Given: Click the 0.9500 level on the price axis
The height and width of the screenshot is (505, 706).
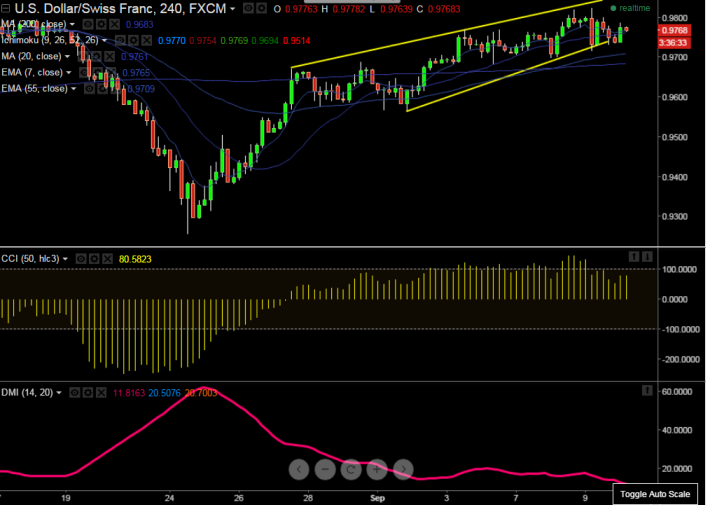Looking at the screenshot, I should point(675,137).
